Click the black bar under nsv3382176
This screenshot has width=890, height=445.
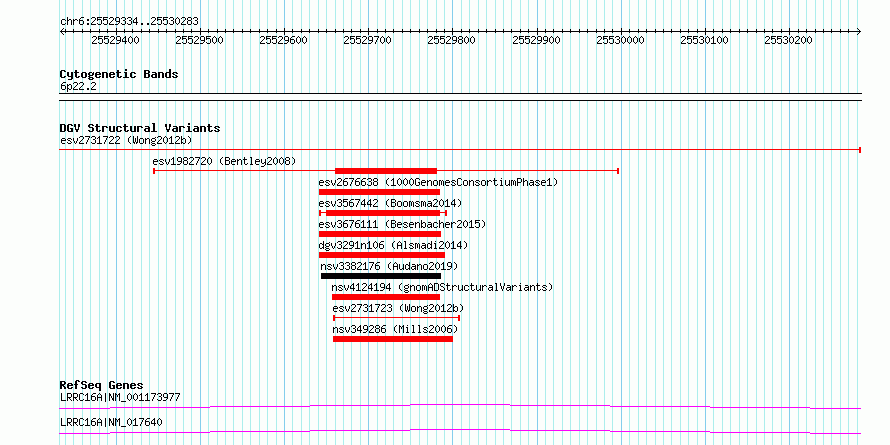point(381,276)
